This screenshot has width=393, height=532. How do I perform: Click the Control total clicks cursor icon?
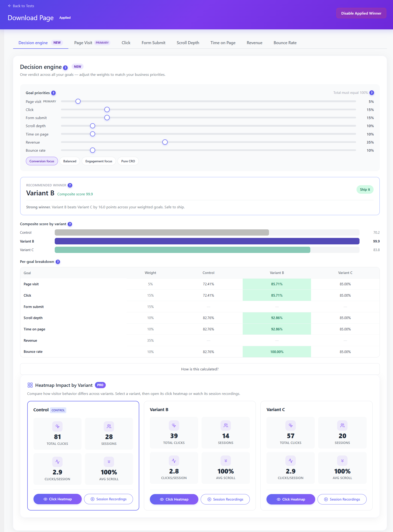pos(57,426)
